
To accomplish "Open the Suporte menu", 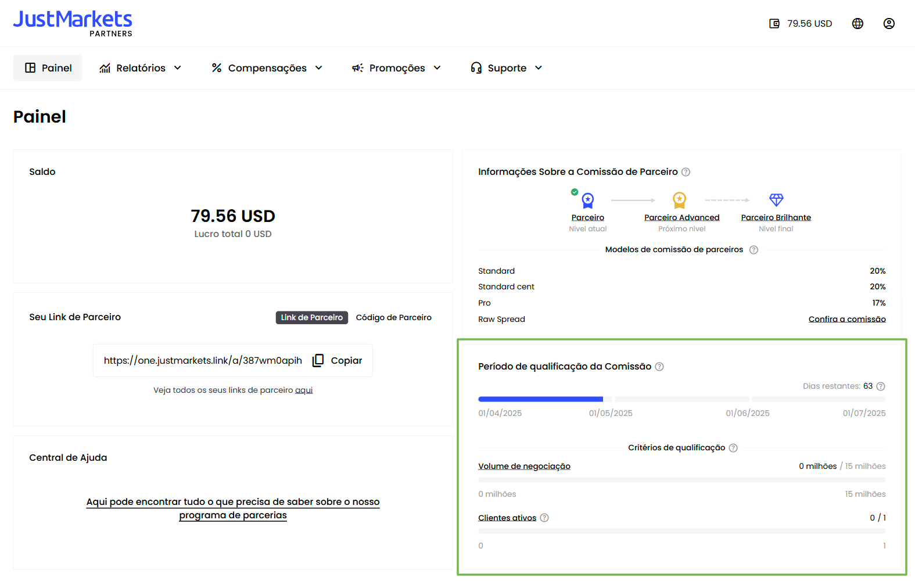I will [x=507, y=68].
